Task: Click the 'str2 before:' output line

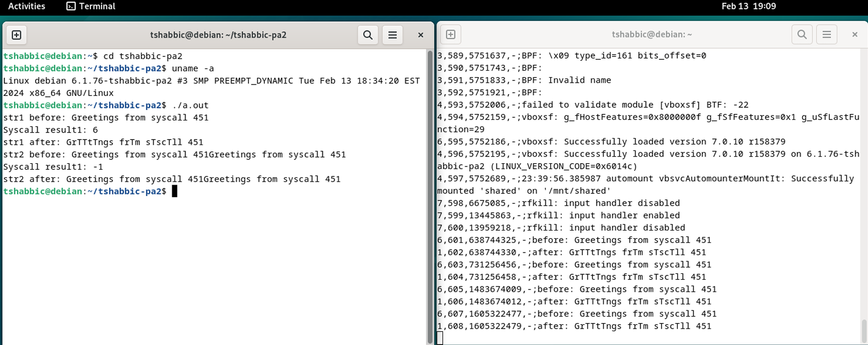Action: (174, 154)
